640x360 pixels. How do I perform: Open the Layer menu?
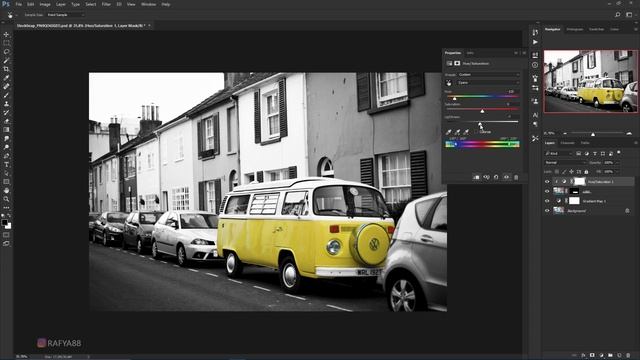coord(60,4)
